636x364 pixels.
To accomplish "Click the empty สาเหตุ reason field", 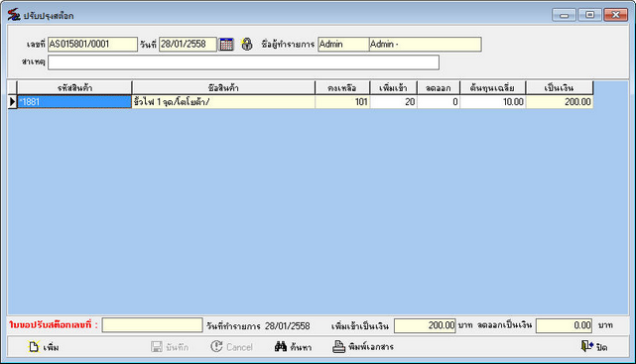I will click(x=243, y=62).
